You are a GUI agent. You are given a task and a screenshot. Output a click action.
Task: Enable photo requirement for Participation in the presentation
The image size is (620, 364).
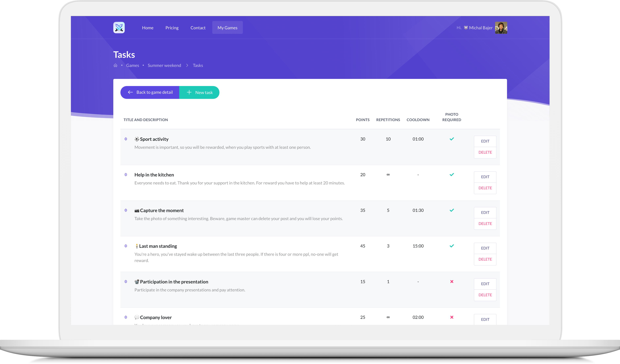[x=452, y=282]
